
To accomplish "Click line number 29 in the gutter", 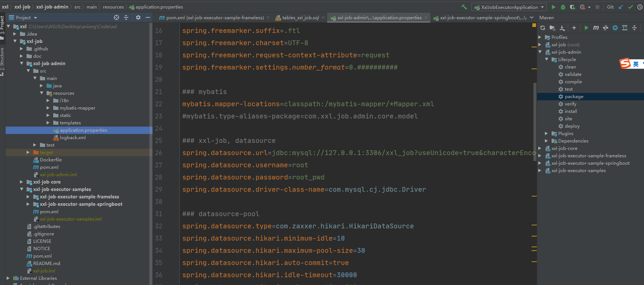I will tap(159, 190).
